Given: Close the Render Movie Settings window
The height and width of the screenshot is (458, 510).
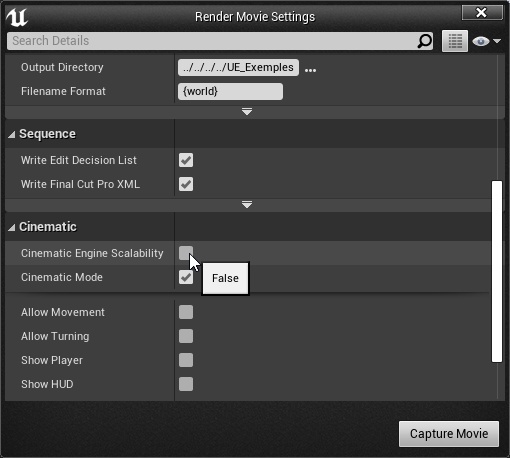Looking at the screenshot, I should (x=482, y=13).
